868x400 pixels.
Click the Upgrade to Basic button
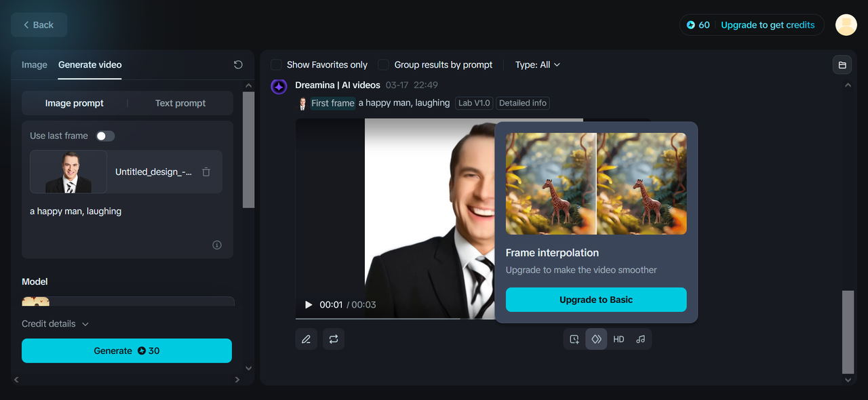595,299
